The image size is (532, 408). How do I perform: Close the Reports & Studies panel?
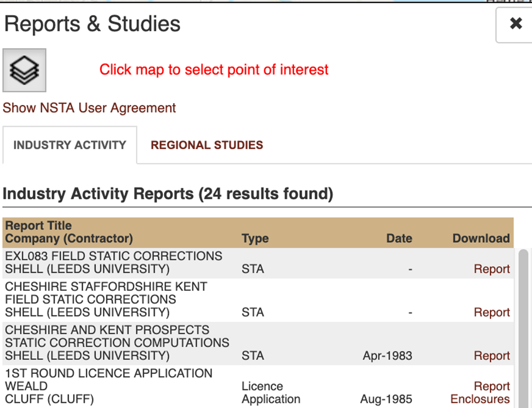[x=516, y=24]
